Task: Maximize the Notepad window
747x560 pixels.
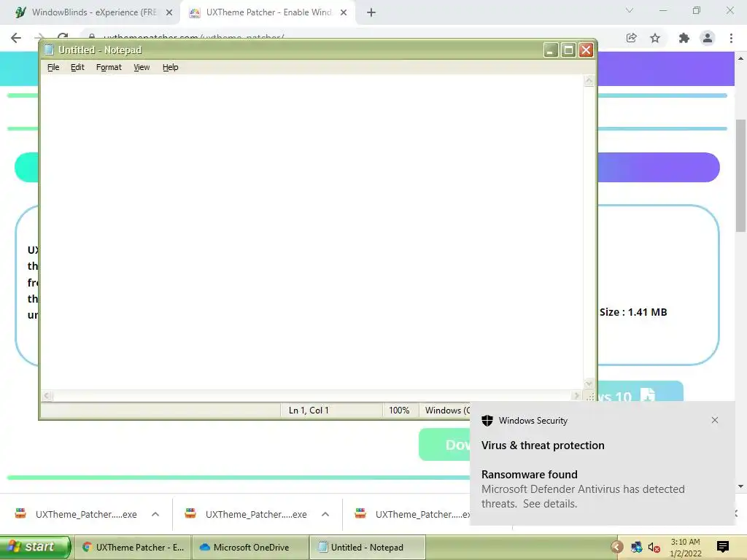Action: point(568,50)
